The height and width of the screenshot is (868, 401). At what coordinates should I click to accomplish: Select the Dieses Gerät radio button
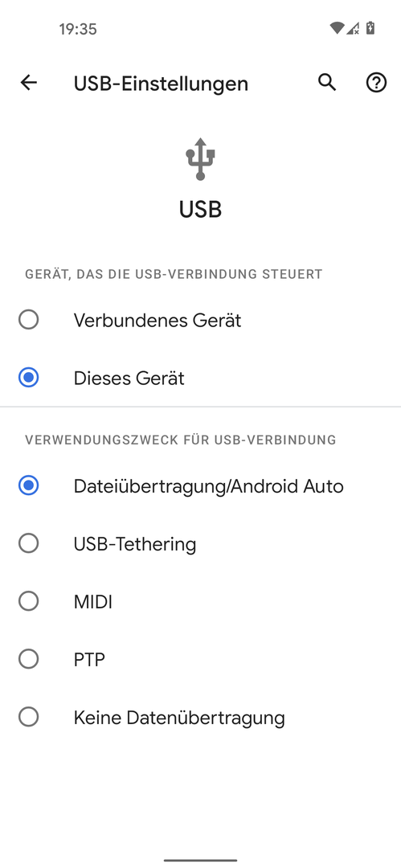[x=28, y=378]
